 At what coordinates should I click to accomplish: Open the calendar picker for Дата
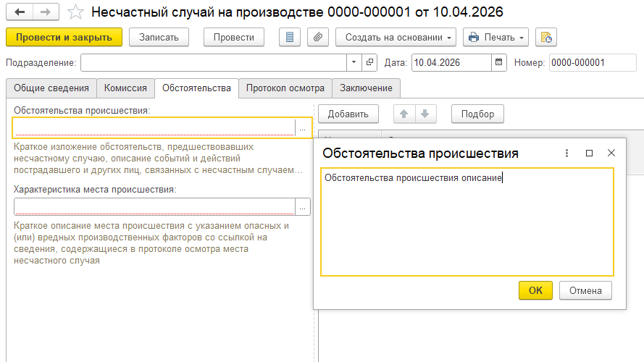coord(498,62)
